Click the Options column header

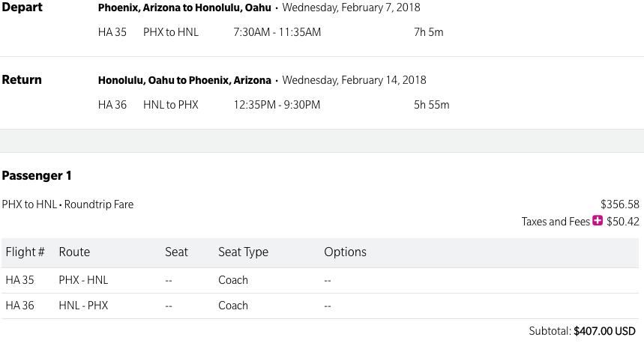[x=345, y=252]
